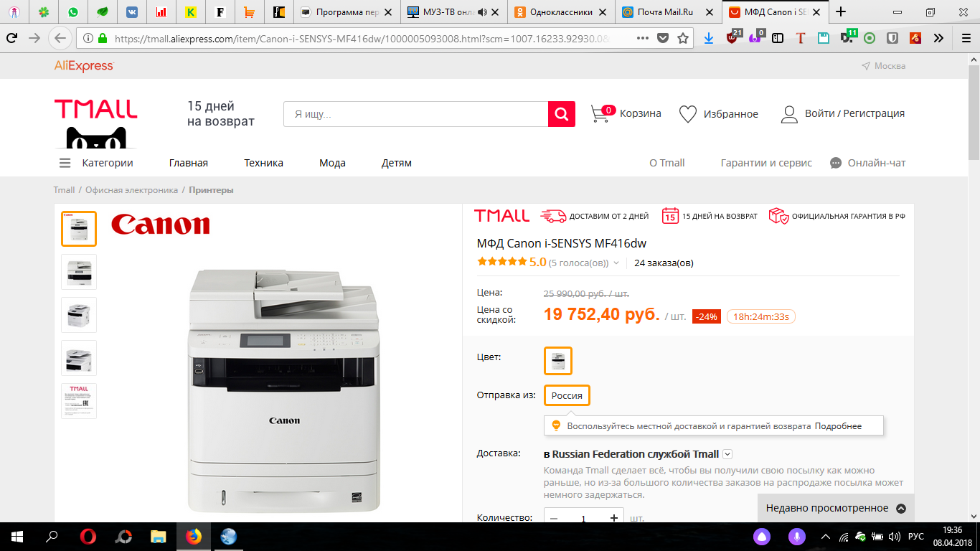Reload the page with refresh icon
The width and height of the screenshot is (980, 551).
point(11,38)
